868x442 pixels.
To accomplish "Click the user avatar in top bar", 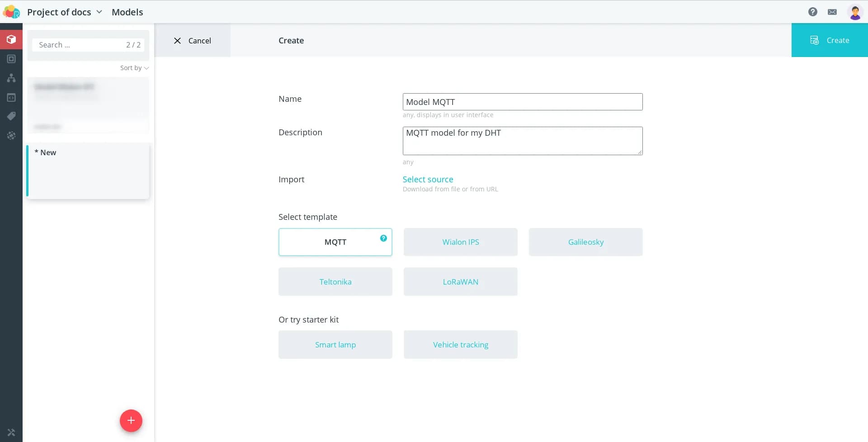I will (854, 12).
